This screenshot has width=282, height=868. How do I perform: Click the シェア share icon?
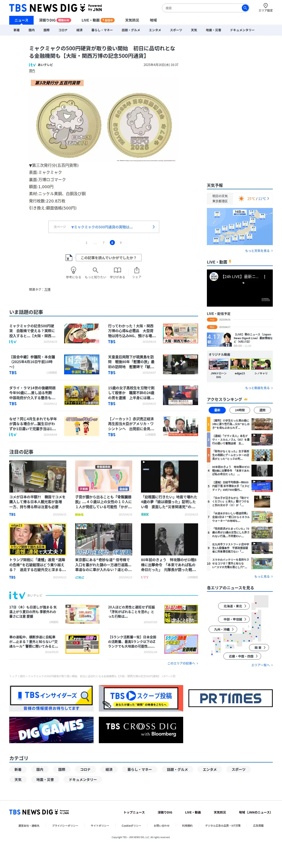137,270
